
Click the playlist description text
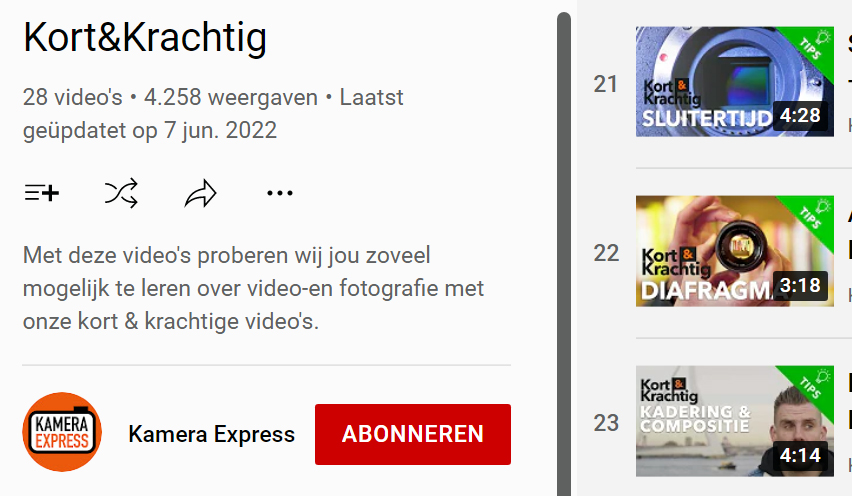click(x=253, y=288)
